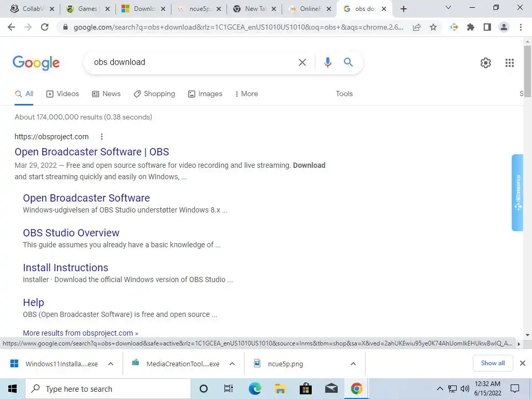Open File Explorer from taskbar
Image resolution: width=532 pixels, height=399 pixels.
pos(280,389)
